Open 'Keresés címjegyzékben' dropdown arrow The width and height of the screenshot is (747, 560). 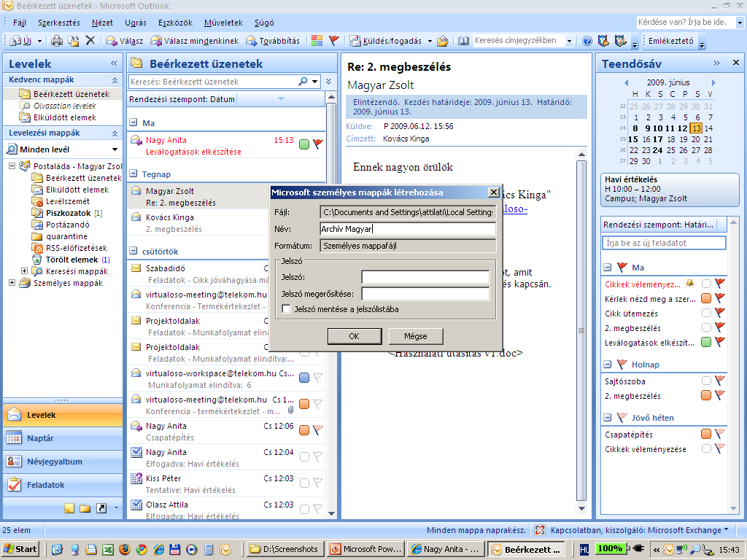569,41
